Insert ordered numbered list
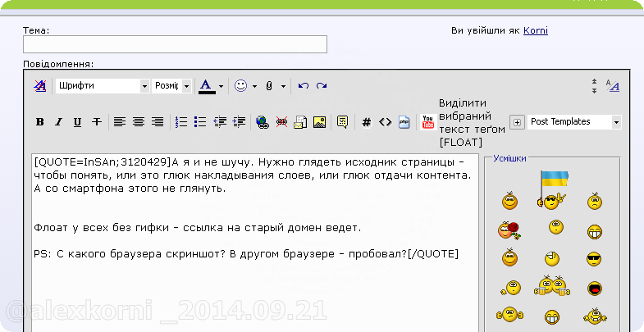This screenshot has height=332, width=644. [x=181, y=122]
